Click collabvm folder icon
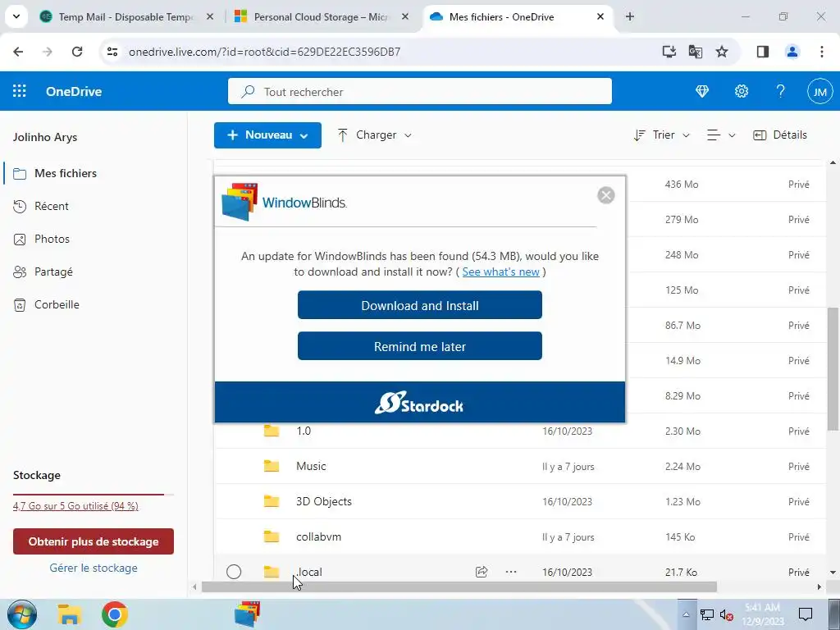840x630 pixels. tap(272, 536)
